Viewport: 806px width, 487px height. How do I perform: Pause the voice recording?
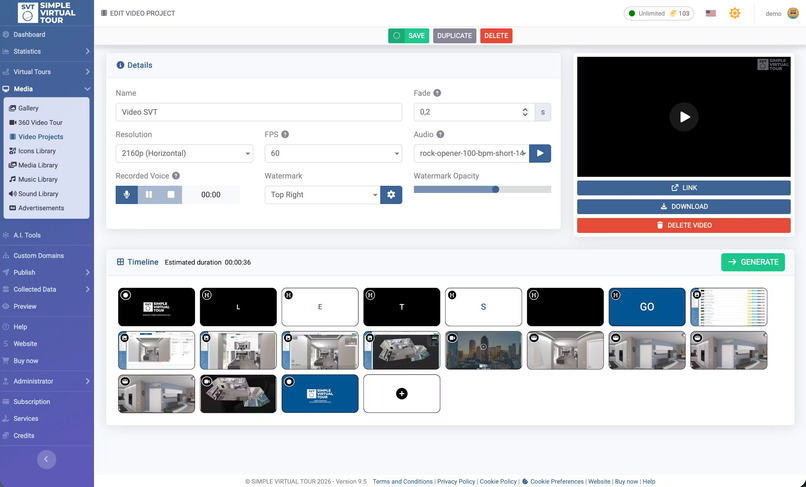149,195
